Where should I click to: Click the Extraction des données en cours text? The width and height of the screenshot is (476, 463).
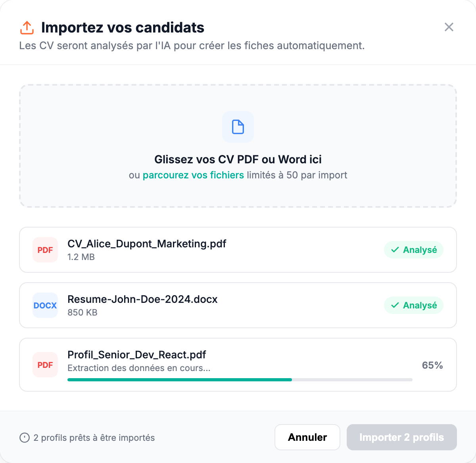click(139, 368)
